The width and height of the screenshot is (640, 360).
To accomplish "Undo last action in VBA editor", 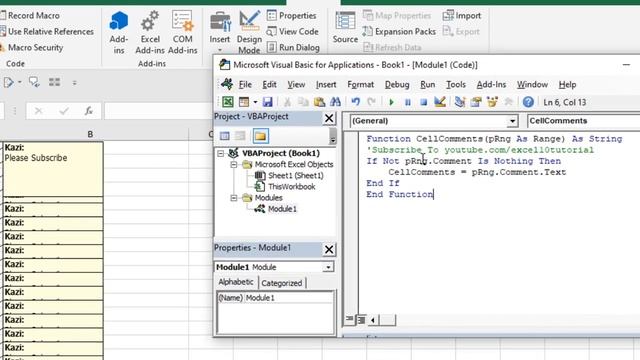I will (356, 102).
